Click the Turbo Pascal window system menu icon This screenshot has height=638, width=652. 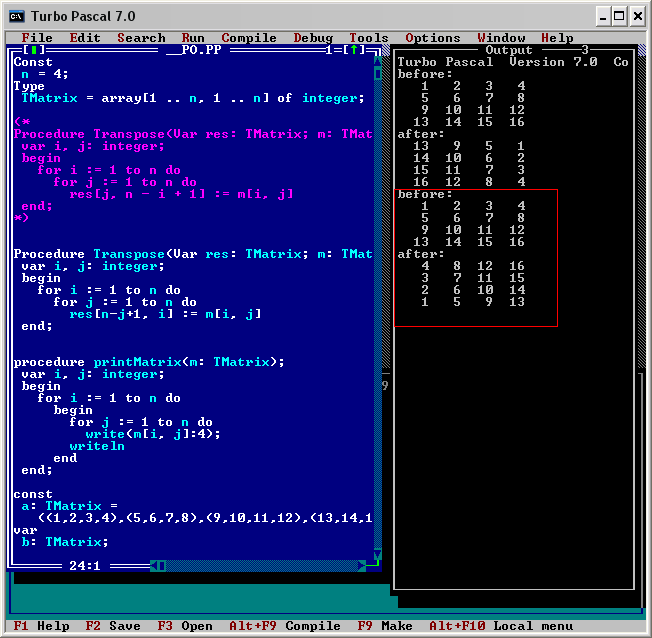click(x=16, y=16)
